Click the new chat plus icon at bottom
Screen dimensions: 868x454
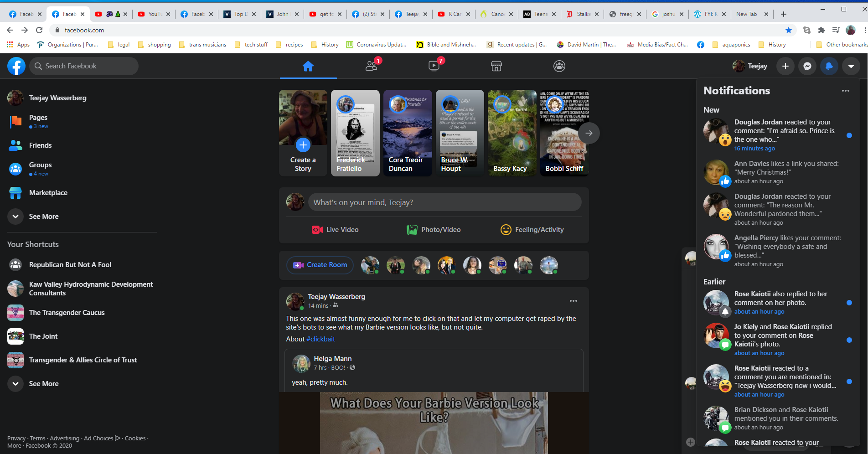tap(691, 442)
